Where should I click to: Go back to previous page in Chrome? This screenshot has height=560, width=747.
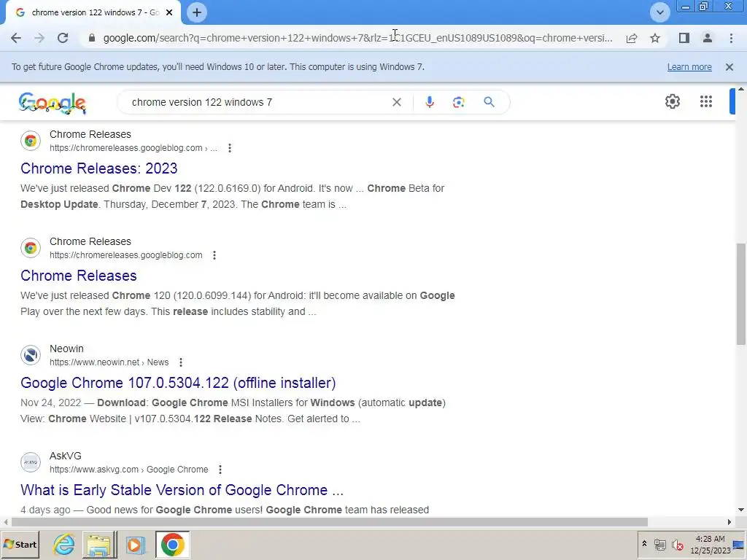click(16, 38)
